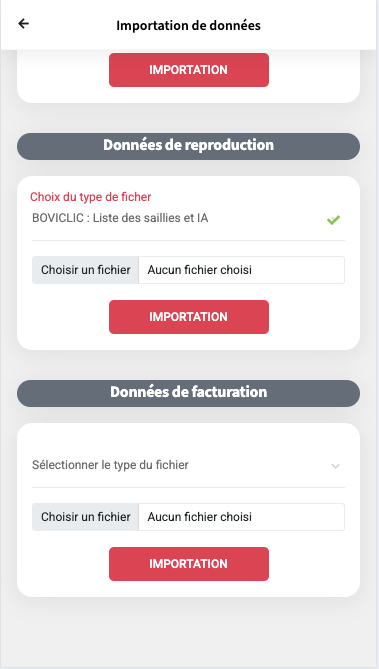Screen dimensions: 379x669
Task: Expand Sélectionner le type du fichier dropdown
Action: [x=188, y=465]
